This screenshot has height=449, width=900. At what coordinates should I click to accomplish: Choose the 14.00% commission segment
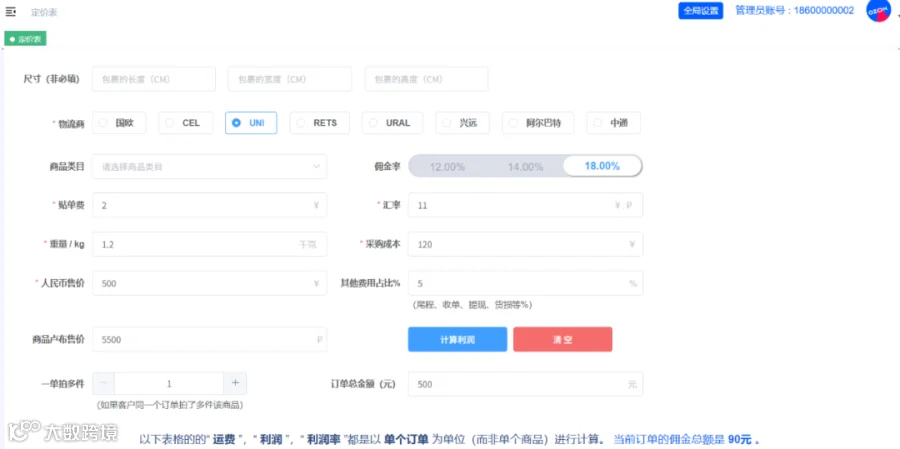coord(525,167)
